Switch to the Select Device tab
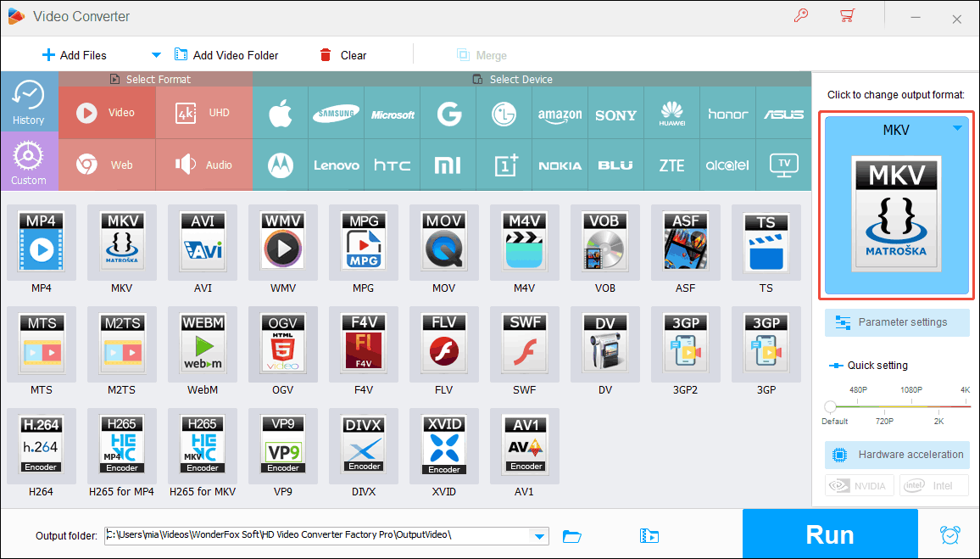 click(x=519, y=78)
